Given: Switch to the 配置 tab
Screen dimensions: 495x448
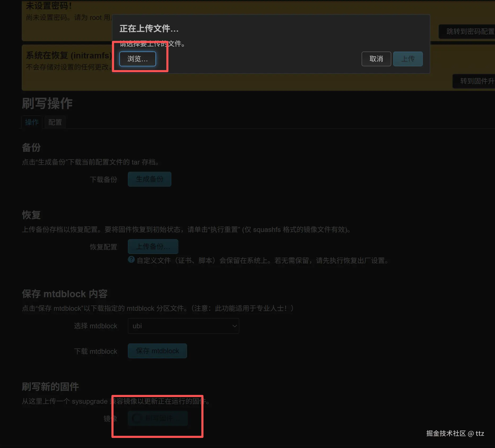Looking at the screenshot, I should click(55, 122).
